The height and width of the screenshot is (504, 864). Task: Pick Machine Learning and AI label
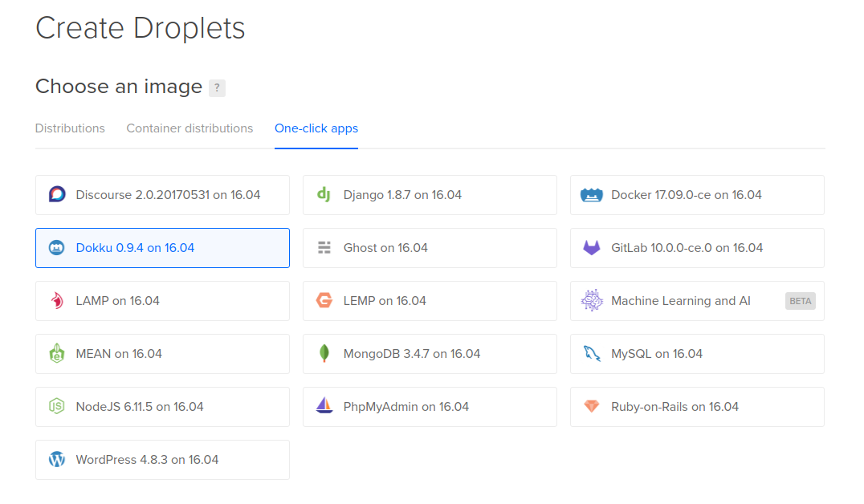coord(680,301)
